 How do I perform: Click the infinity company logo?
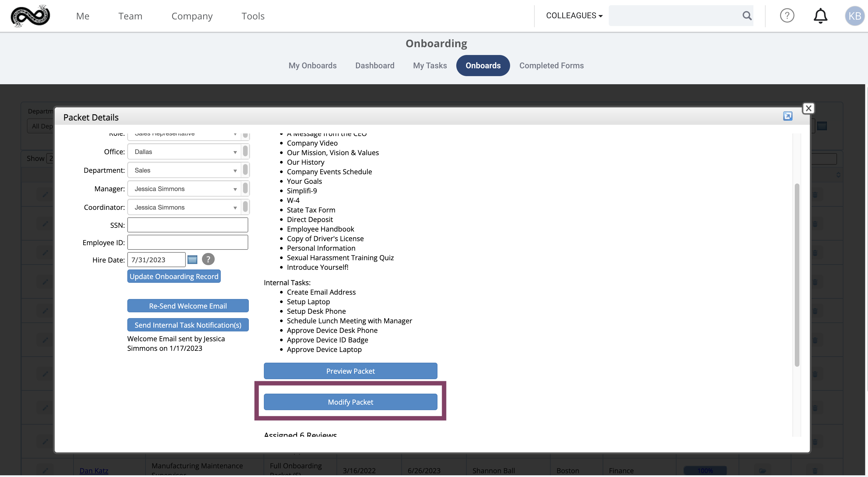[x=30, y=16]
